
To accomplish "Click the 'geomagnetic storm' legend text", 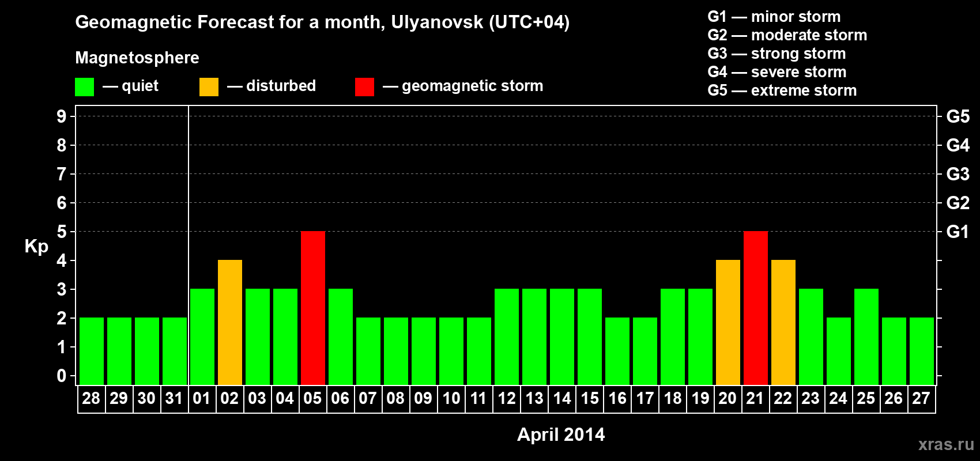I will click(473, 86).
